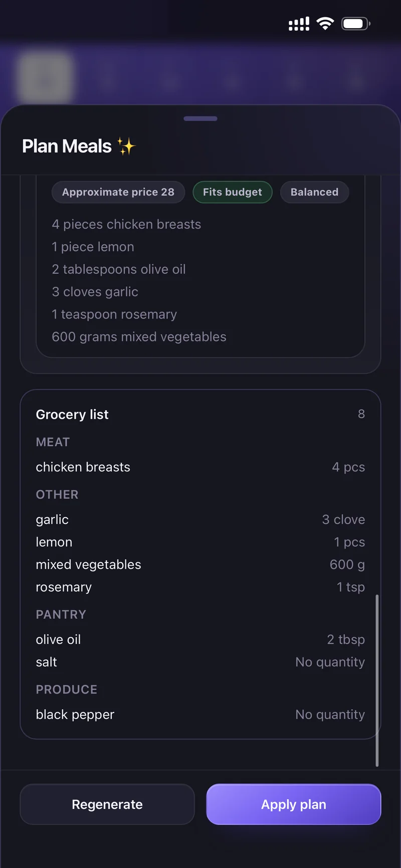The width and height of the screenshot is (401, 868).
Task: Tap the Grocery list heading
Action: [72, 415]
